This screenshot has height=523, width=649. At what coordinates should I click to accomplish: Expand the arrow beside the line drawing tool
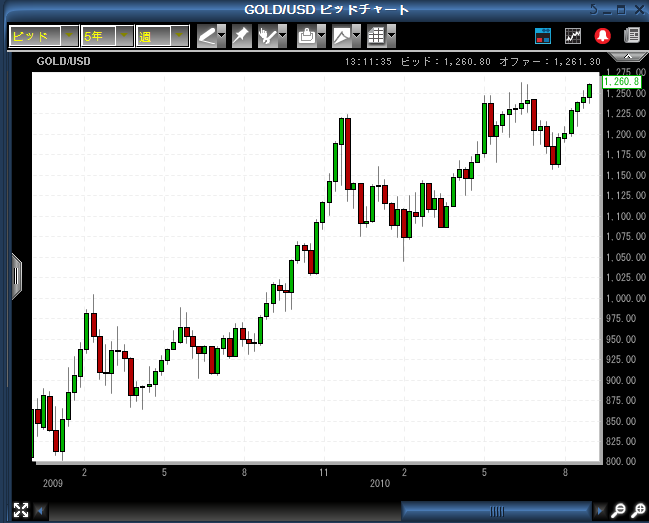(x=221, y=36)
